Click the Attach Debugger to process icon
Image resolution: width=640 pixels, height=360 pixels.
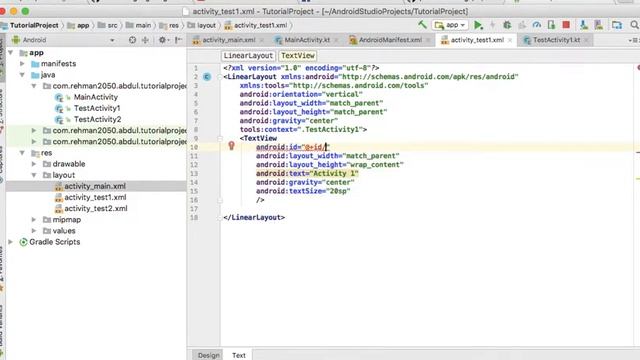pos(551,25)
